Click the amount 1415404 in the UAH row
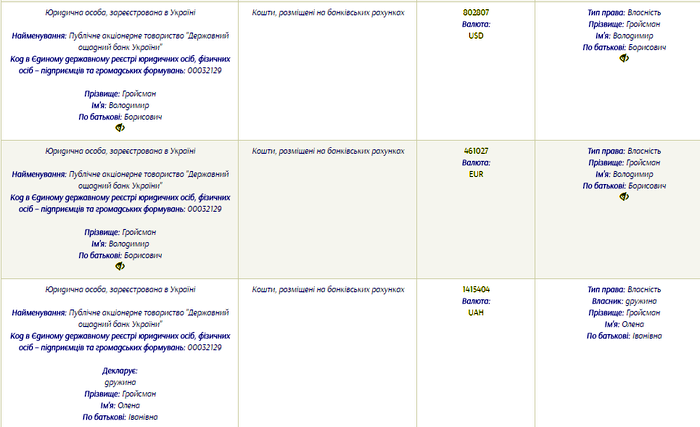Viewport: 700px width, 427px height. point(476,289)
